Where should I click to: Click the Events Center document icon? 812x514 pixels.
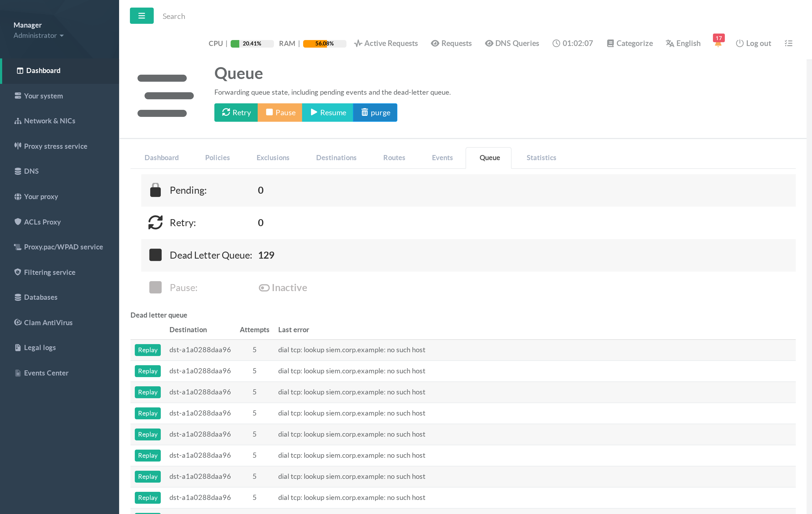[x=18, y=373]
